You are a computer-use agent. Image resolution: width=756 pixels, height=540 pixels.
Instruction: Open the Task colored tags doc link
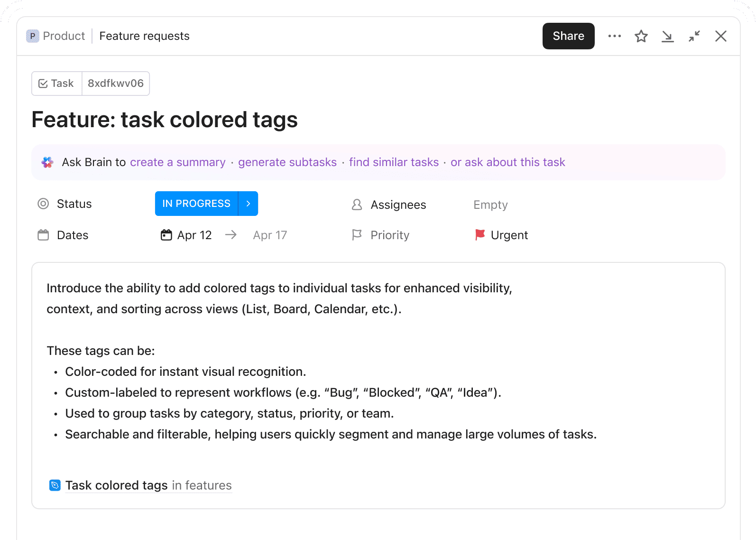(148, 485)
